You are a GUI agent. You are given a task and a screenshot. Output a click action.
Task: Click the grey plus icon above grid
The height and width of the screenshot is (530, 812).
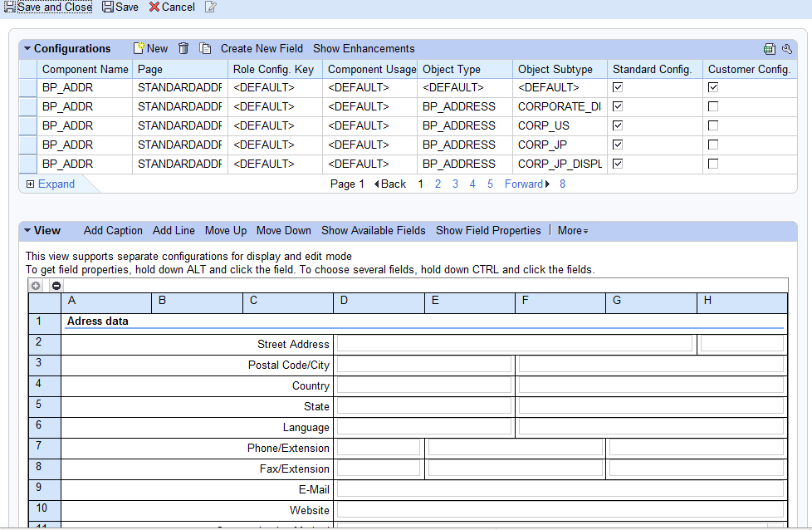(x=36, y=286)
